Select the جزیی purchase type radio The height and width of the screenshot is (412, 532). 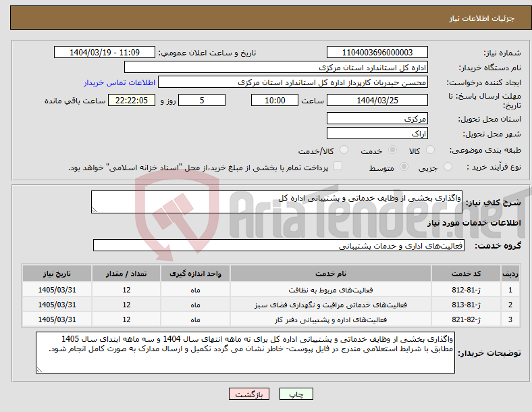[448, 166]
